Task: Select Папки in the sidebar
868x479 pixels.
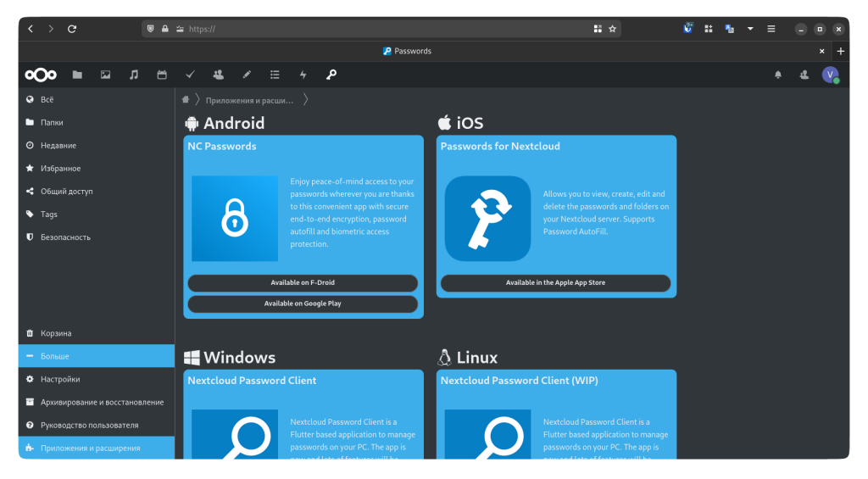Action: [97, 122]
